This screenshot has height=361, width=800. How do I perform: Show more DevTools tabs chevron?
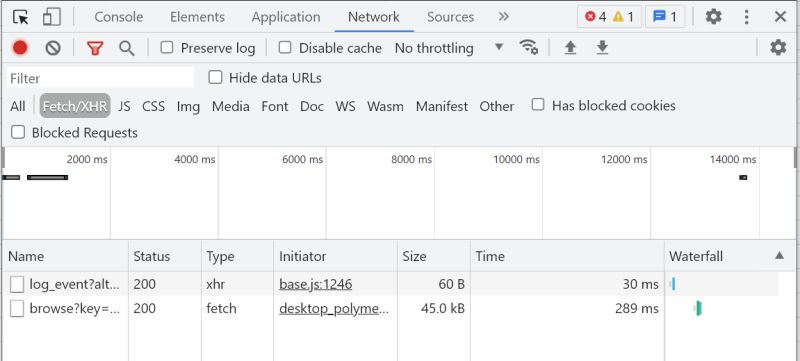coord(504,17)
